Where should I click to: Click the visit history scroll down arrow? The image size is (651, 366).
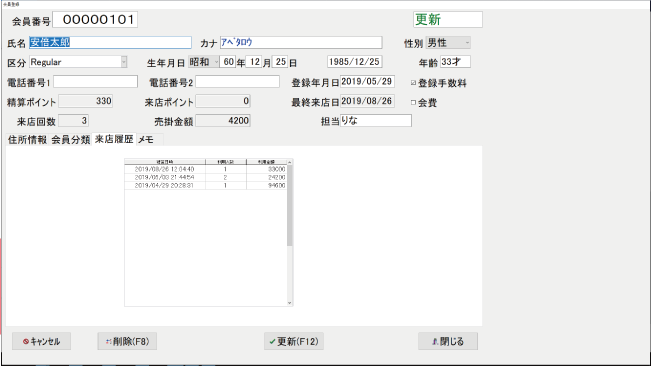(x=289, y=303)
